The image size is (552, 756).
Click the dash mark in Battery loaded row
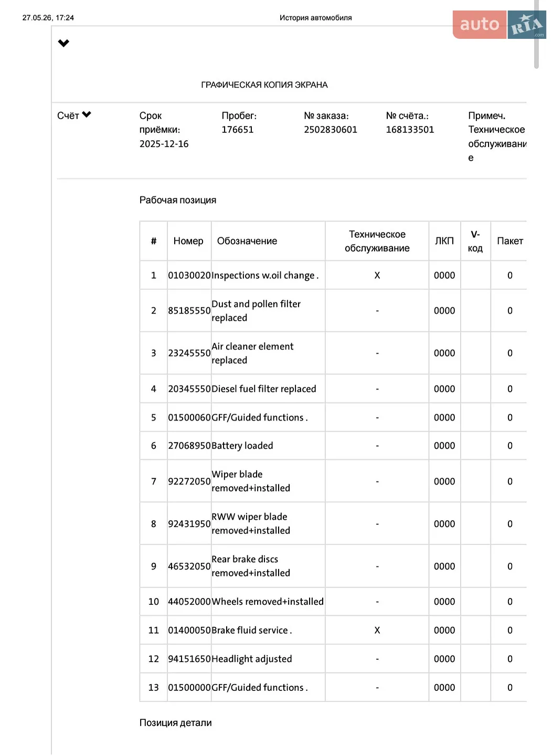[x=377, y=446]
